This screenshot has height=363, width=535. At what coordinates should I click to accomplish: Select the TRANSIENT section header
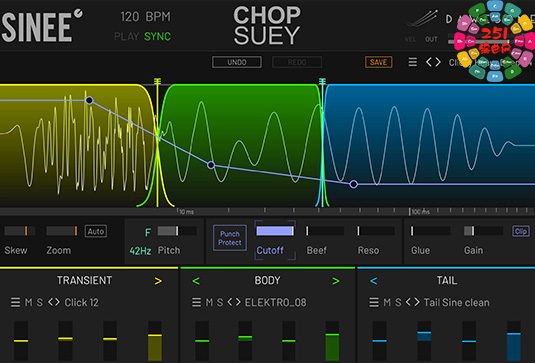point(84,280)
